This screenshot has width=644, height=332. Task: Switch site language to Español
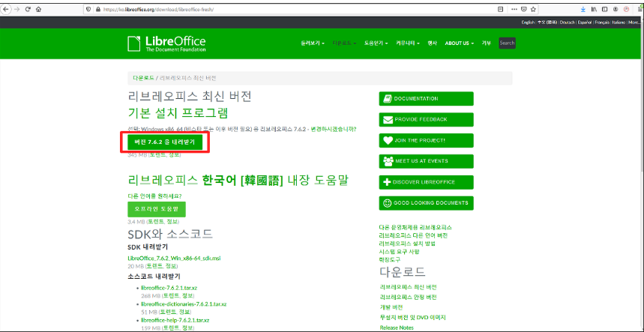point(585,22)
